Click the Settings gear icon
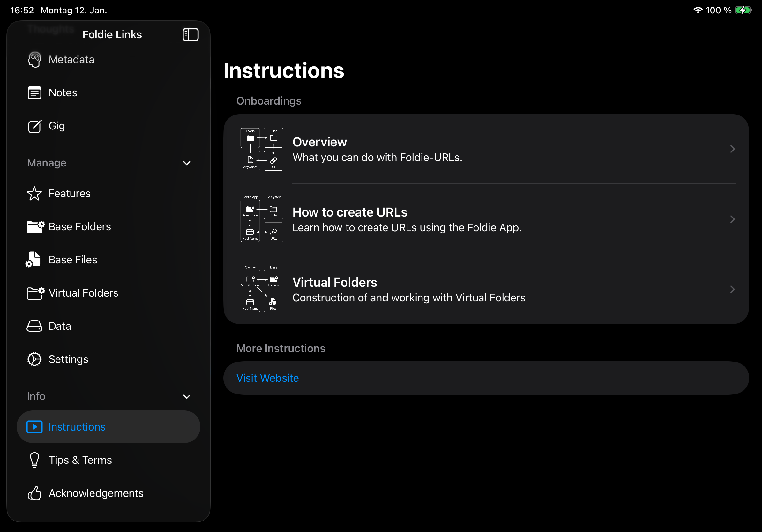 [34, 359]
